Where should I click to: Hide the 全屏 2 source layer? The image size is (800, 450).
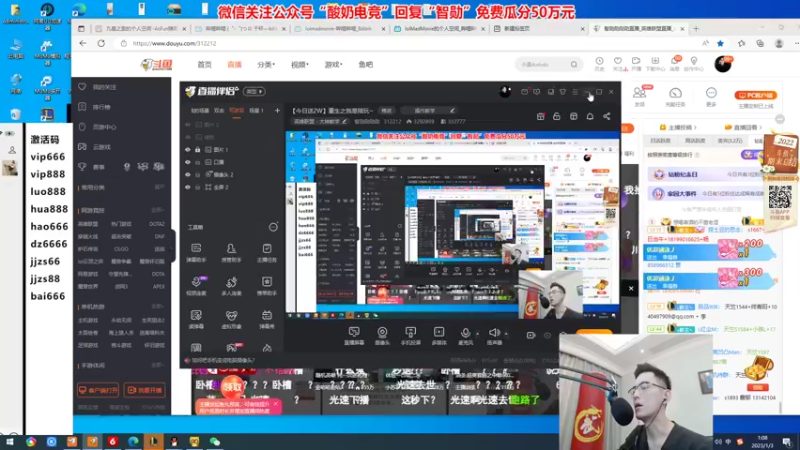(x=187, y=187)
